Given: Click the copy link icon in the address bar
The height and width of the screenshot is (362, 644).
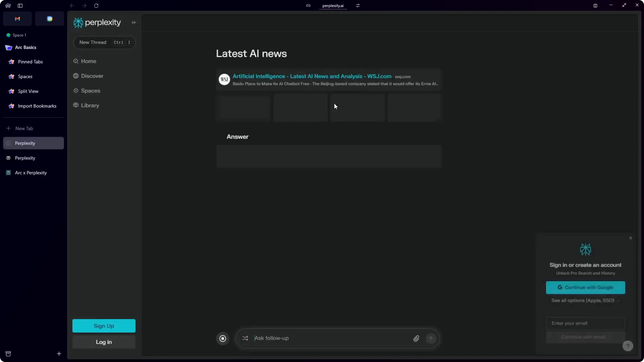Looking at the screenshot, I should pos(308,6).
